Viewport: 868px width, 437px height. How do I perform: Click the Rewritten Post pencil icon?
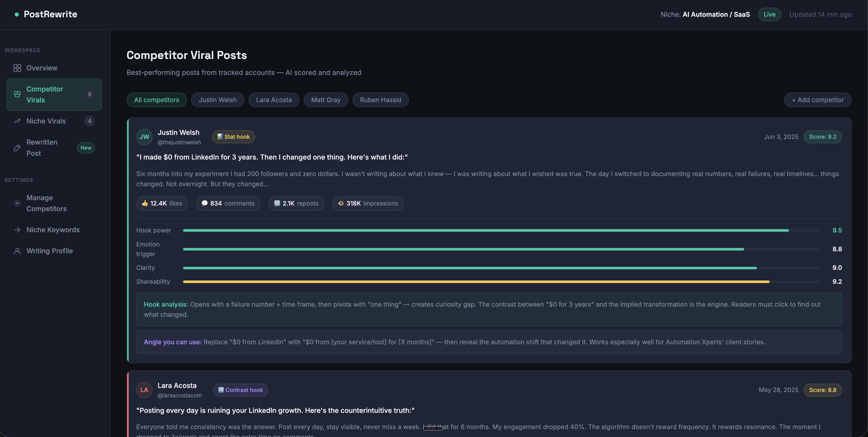coord(17,148)
